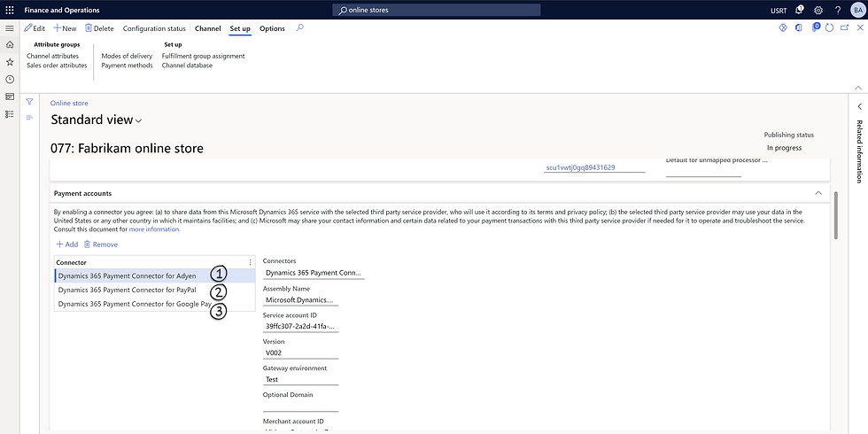
Task: Open Payment methods
Action: [127, 66]
